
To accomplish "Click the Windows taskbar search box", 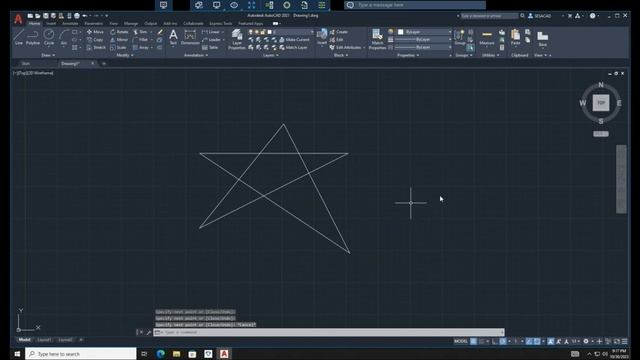I will point(81,354).
